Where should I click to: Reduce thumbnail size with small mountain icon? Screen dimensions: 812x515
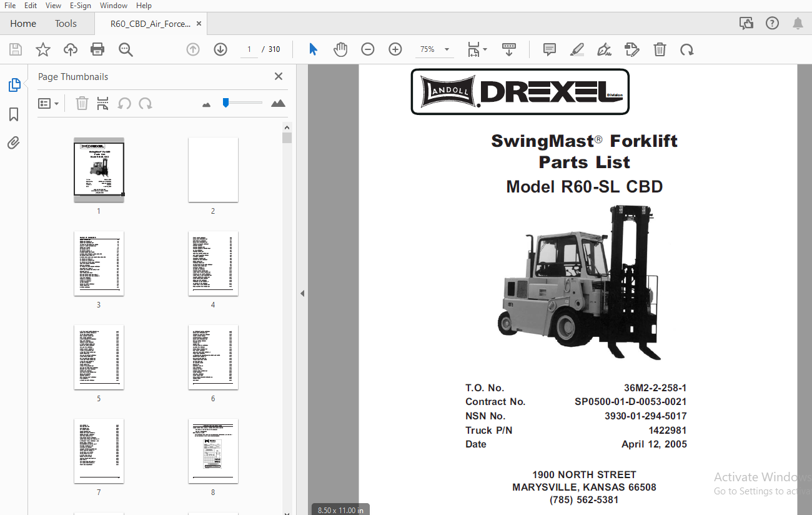[x=207, y=104]
